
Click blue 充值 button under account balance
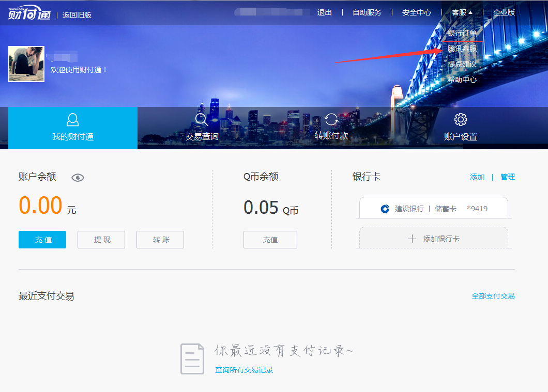click(42, 240)
